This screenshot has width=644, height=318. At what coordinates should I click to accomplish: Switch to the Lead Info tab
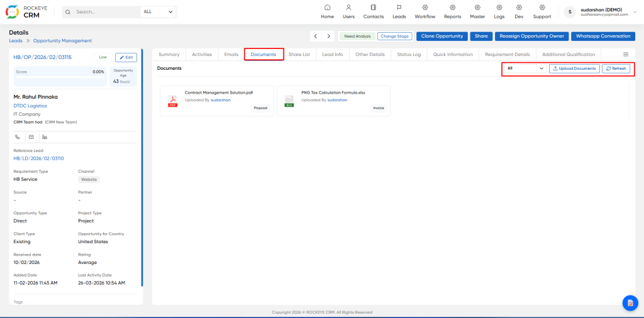332,54
